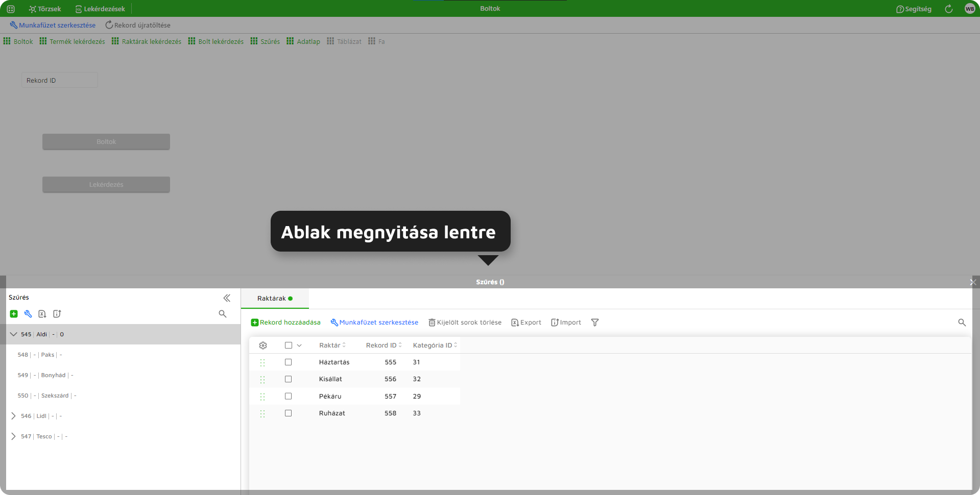Expand the 546 Lidl tree node
980x495 pixels.
coord(13,416)
